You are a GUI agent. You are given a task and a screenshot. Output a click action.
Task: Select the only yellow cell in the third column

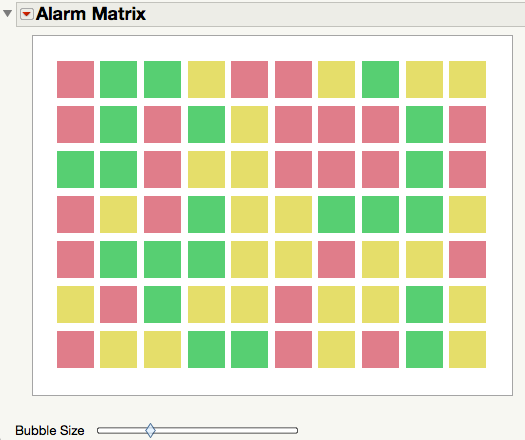pos(162,349)
